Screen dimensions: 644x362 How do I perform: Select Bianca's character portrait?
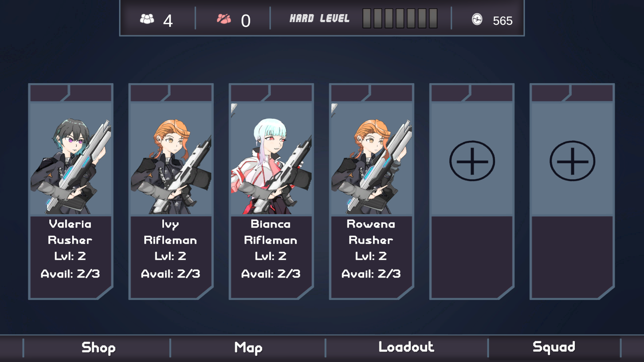click(x=271, y=159)
